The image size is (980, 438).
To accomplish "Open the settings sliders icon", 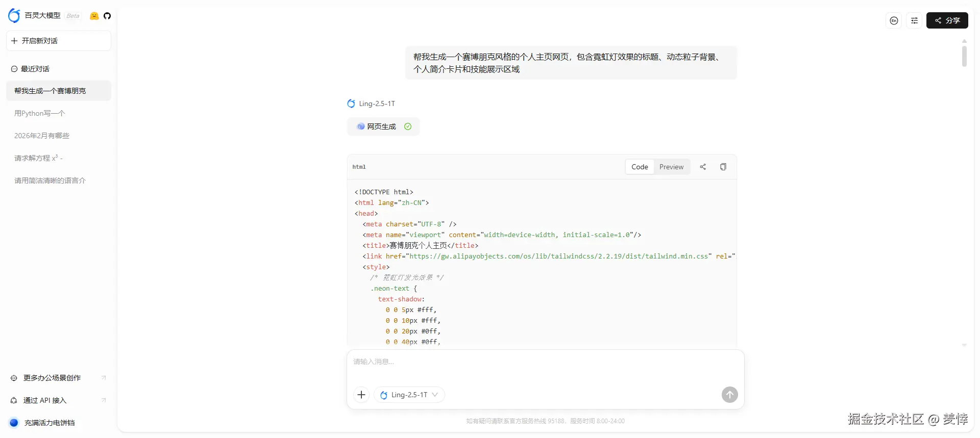I will click(x=914, y=20).
